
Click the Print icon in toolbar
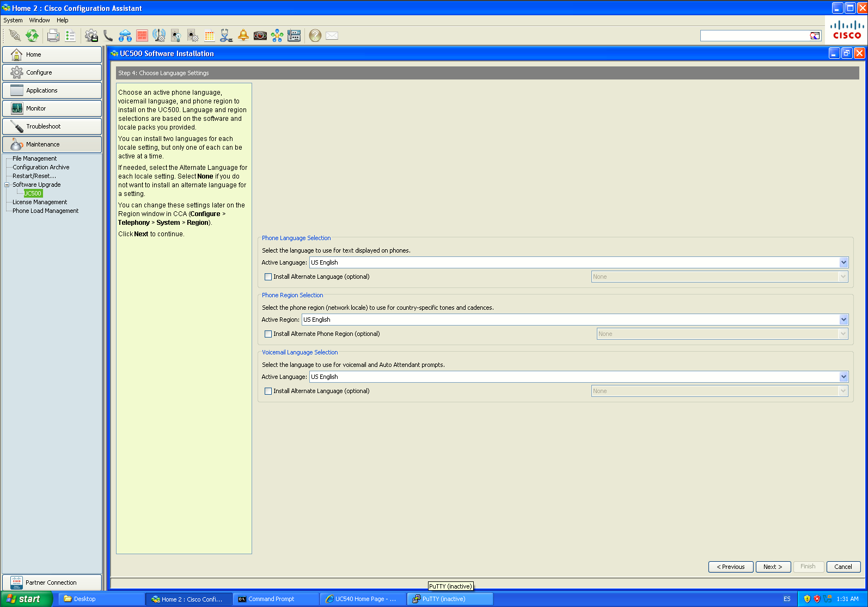(53, 35)
